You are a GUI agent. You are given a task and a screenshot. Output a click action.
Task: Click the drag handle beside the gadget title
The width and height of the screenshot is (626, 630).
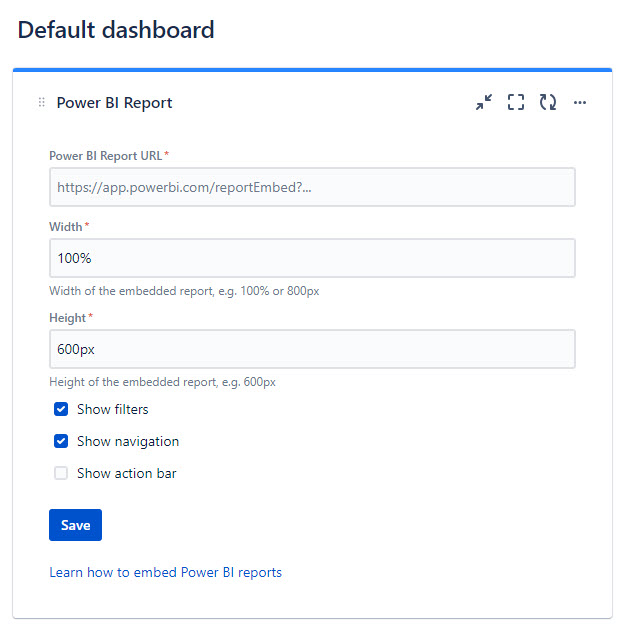[41, 102]
